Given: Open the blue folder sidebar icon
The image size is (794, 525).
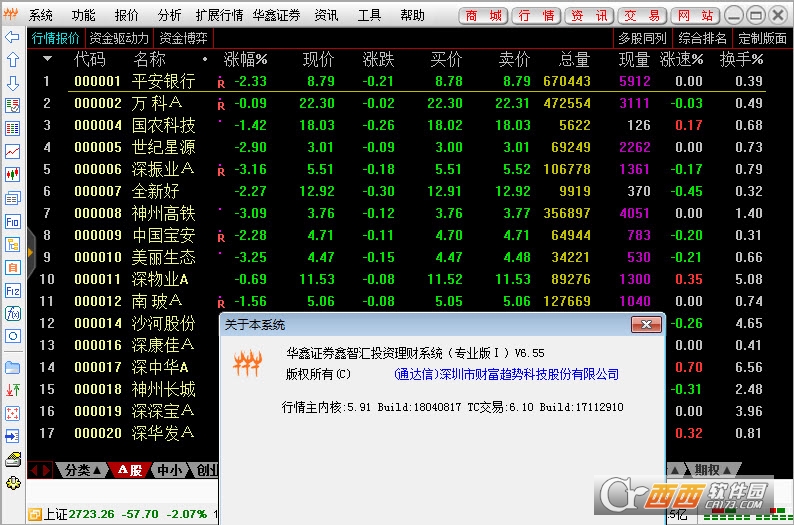Looking at the screenshot, I should pos(12,367).
